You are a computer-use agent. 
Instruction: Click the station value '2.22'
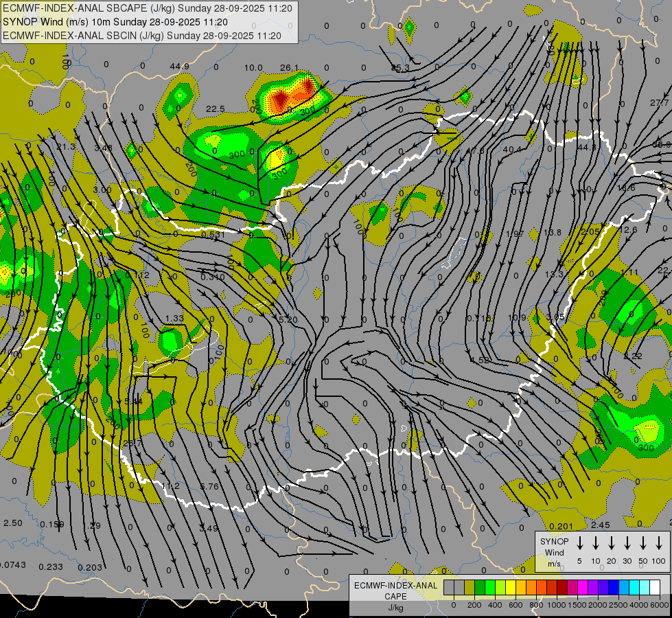pyautogui.click(x=633, y=356)
